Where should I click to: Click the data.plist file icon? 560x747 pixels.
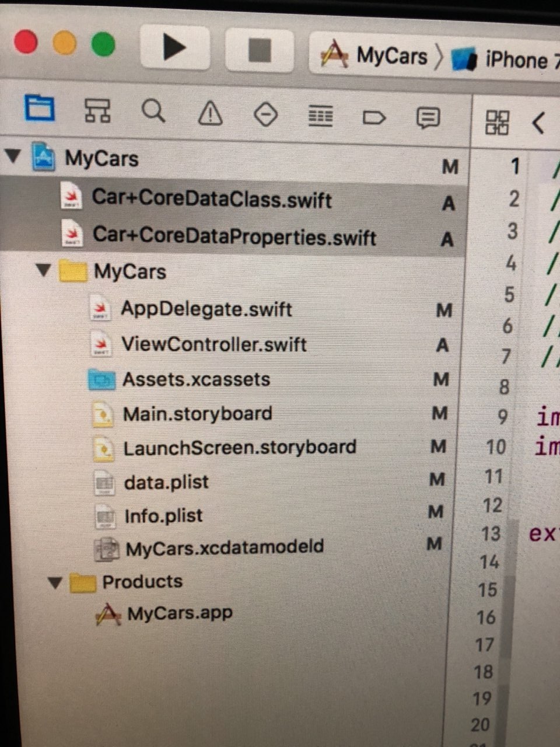[104, 483]
